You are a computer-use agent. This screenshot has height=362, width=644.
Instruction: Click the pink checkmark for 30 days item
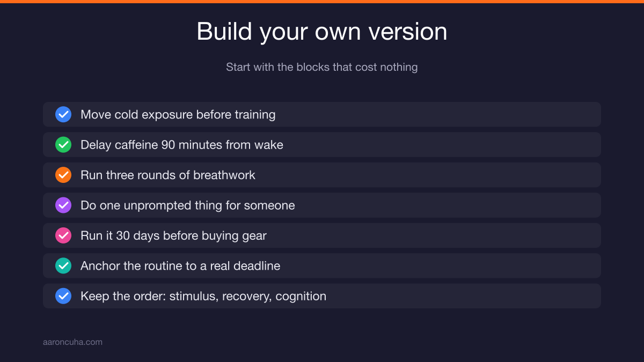click(x=63, y=235)
